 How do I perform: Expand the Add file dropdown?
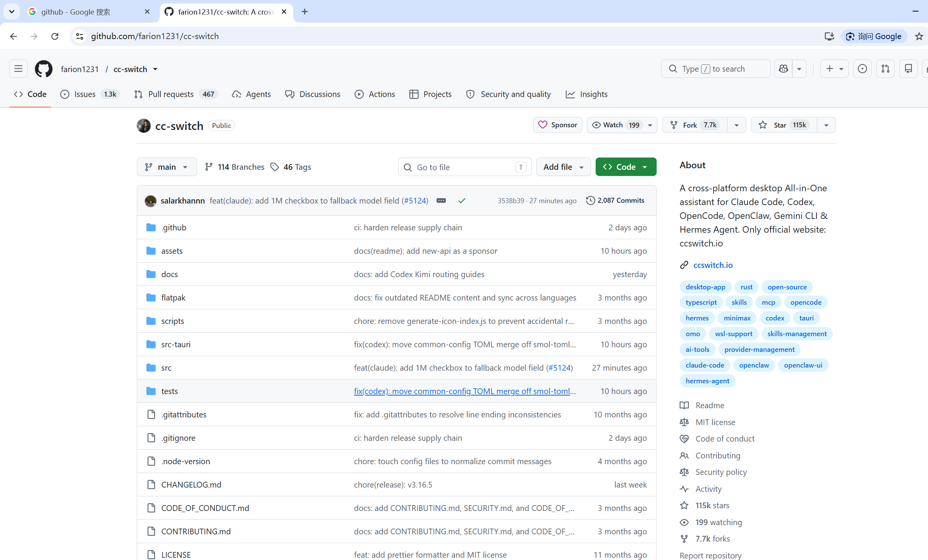click(563, 167)
